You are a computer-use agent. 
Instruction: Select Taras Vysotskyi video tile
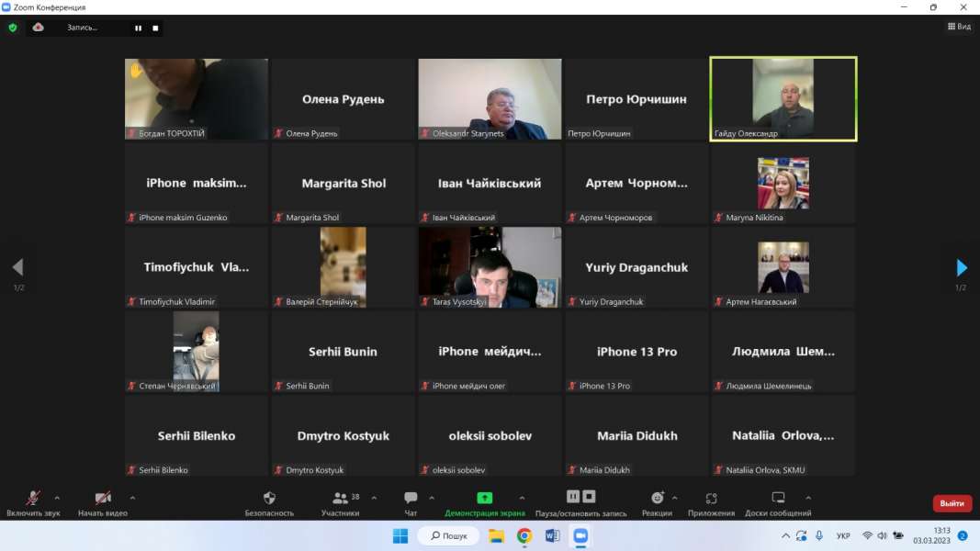pos(490,267)
